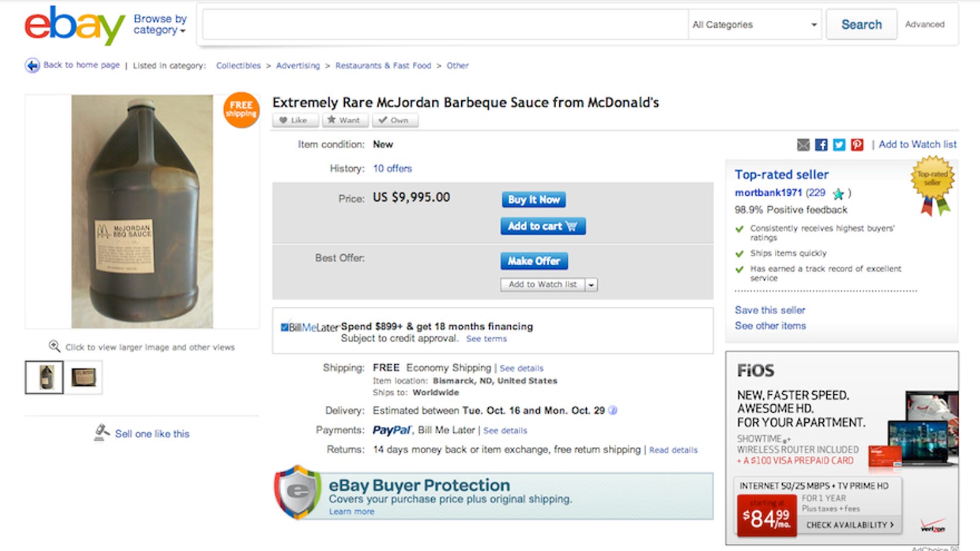Viewport: 980px width, 551px height.
Task: Click the delivery estimate help icon
Action: click(x=613, y=410)
